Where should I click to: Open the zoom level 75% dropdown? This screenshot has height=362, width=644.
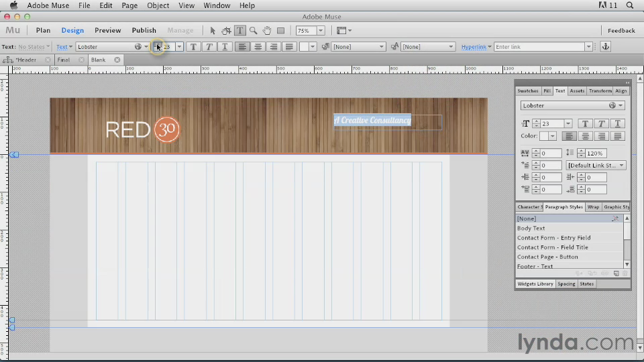click(321, 30)
